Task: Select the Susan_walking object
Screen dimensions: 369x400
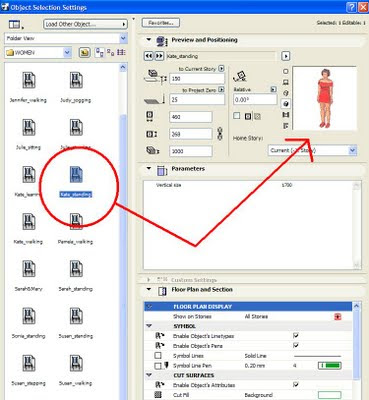Action: coord(76,369)
